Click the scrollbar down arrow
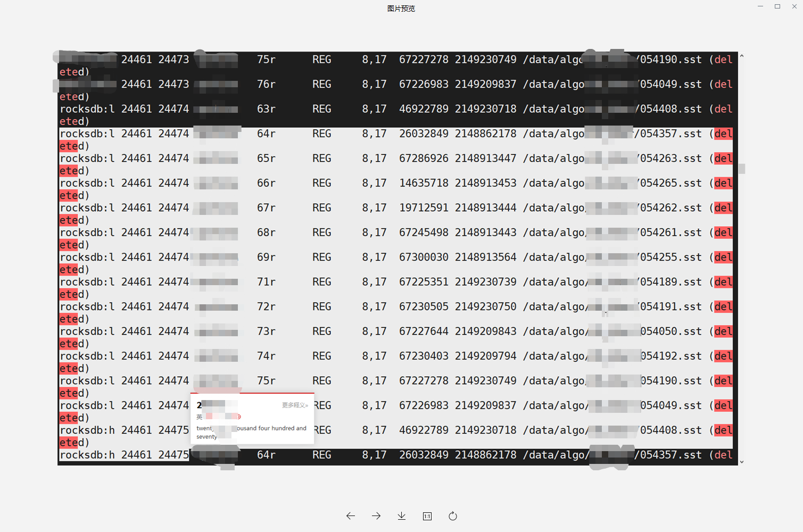Screen dimensions: 803x532 [x=742, y=461]
